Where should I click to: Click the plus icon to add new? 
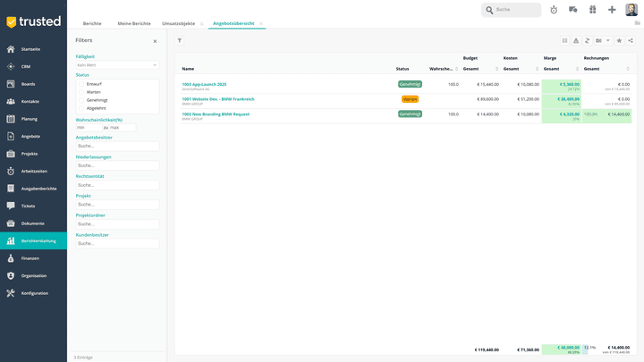(612, 10)
